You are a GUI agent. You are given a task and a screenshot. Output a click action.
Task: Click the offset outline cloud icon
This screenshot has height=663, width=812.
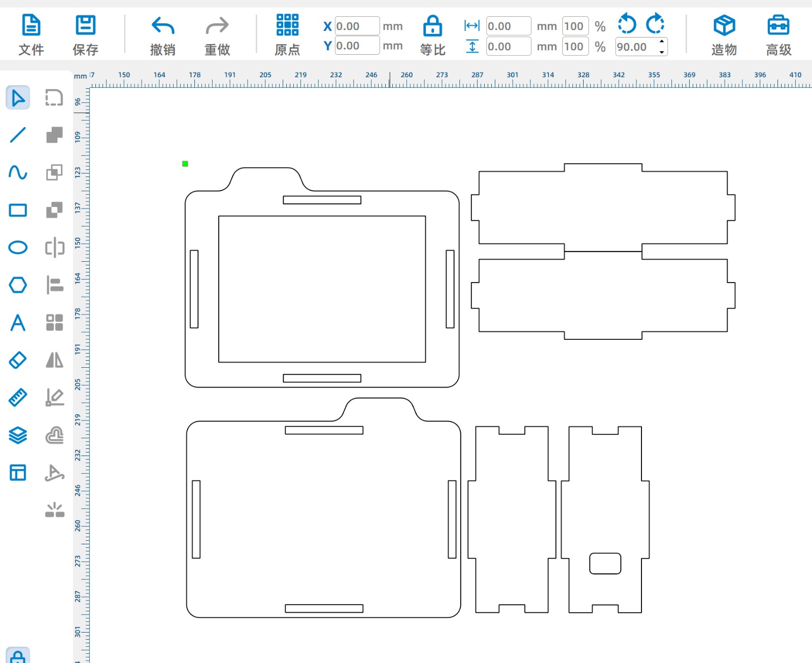(x=54, y=435)
